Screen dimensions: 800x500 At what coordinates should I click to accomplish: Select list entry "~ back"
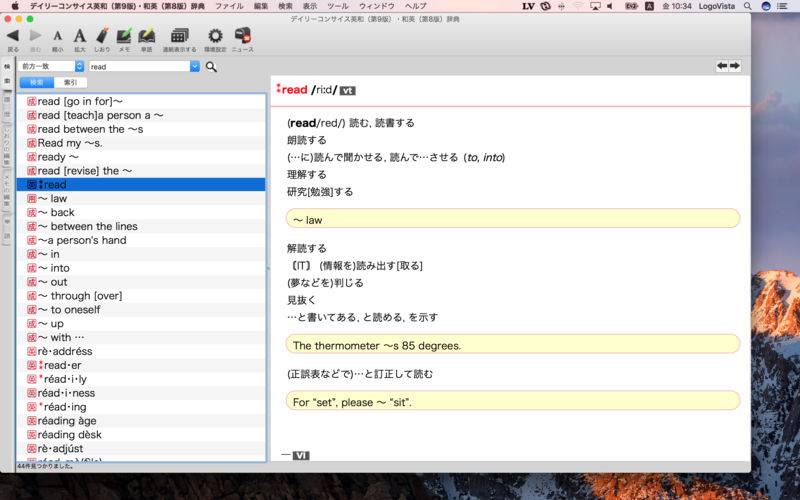point(141,212)
